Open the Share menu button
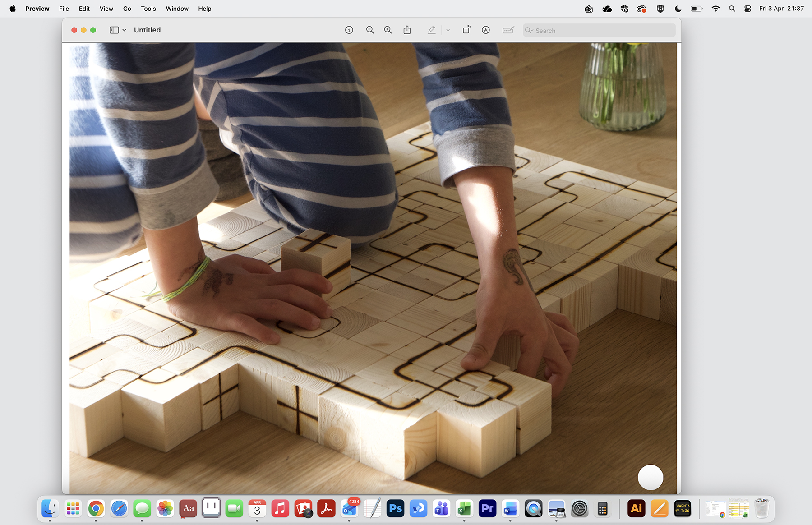 [x=407, y=30]
